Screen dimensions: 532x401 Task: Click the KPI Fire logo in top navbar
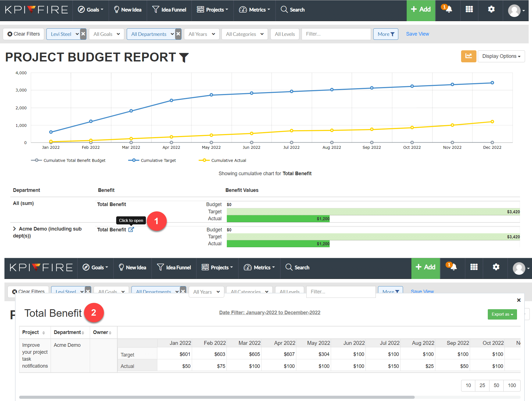point(36,10)
